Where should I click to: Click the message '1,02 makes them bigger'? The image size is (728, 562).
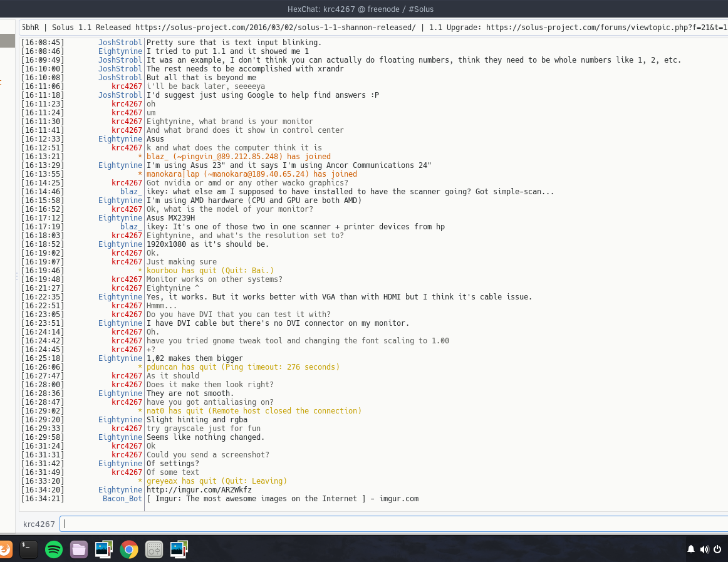coord(195,358)
